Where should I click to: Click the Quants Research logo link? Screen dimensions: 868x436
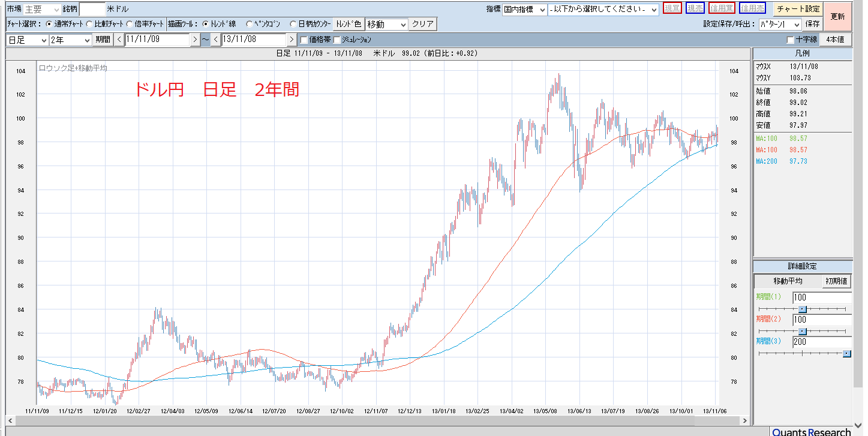tap(811, 432)
